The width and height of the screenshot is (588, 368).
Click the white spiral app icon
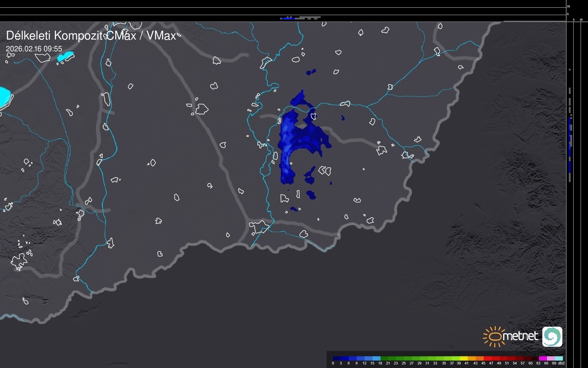(x=552, y=336)
